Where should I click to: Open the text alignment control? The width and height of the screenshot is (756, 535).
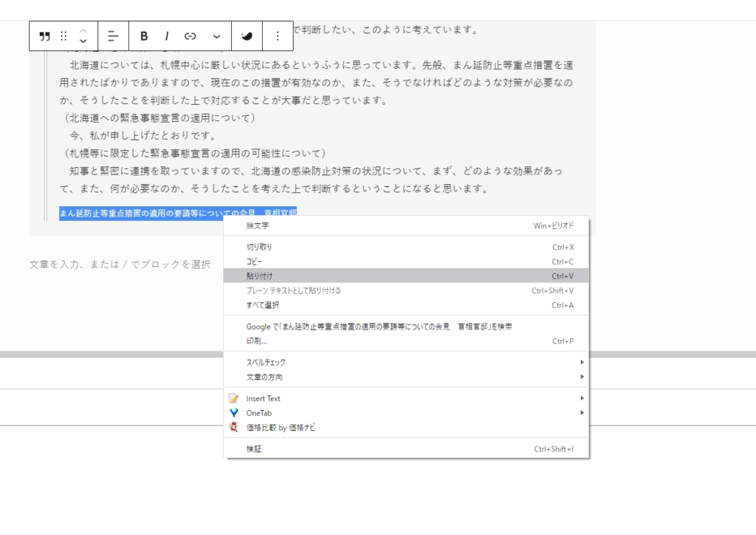click(113, 36)
